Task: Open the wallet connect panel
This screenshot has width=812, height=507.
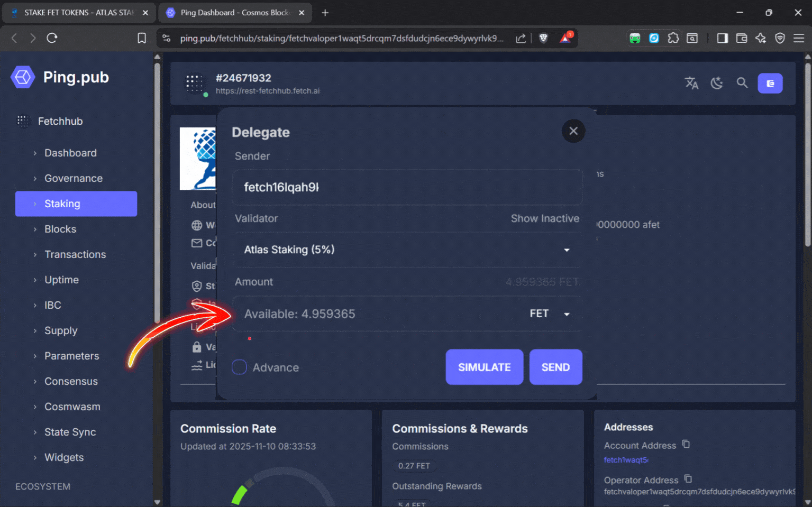Action: [770, 83]
